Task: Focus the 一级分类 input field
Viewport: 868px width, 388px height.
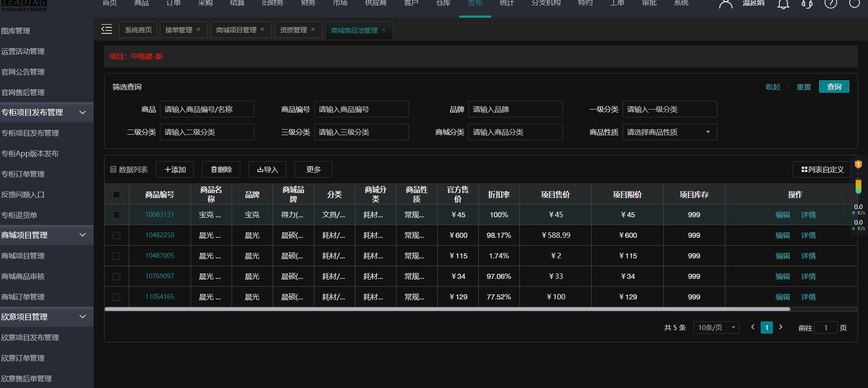Action: point(670,110)
